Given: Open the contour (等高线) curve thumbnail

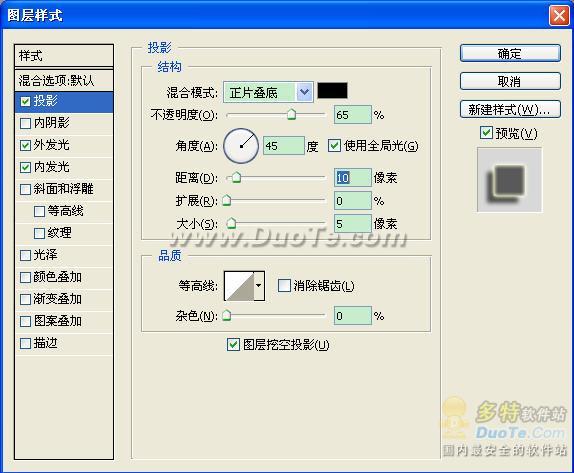Looking at the screenshot, I should point(239,286).
